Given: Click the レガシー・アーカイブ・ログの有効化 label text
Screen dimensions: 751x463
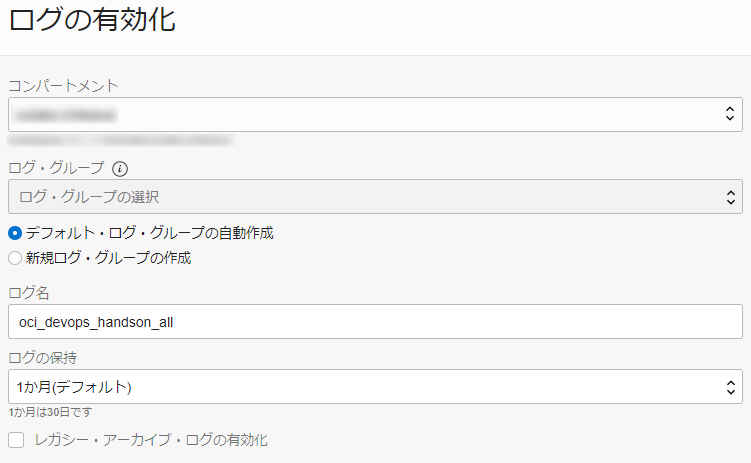Looking at the screenshot, I should point(151,440).
